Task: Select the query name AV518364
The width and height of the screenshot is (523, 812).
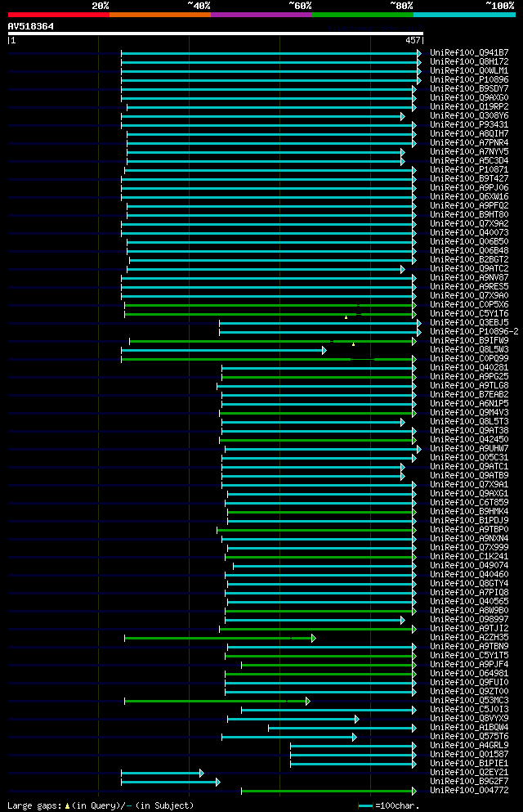Action: pos(30,26)
